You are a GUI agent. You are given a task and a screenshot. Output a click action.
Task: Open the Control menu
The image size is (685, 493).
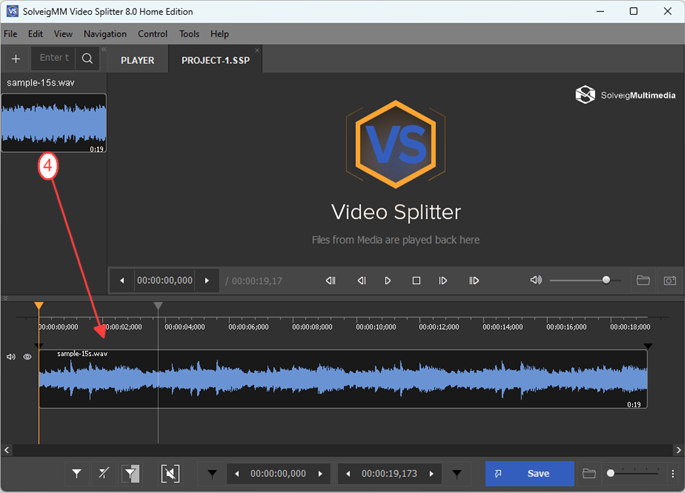click(x=152, y=34)
